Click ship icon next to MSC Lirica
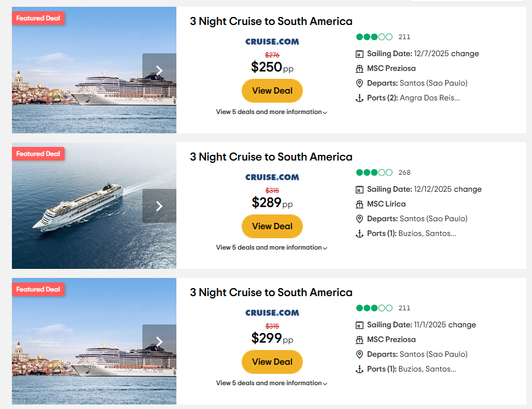The width and height of the screenshot is (532, 409). [359, 204]
